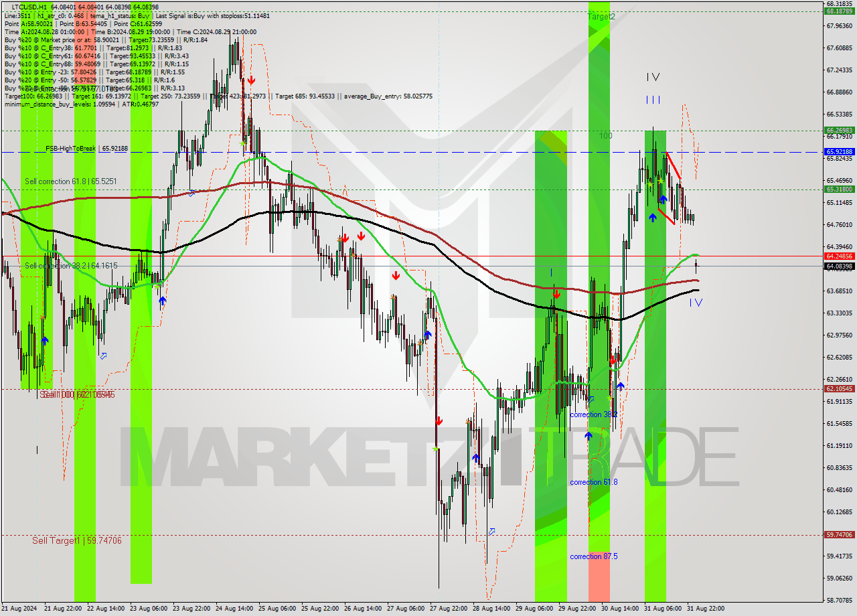This screenshot has width=857, height=616.
Task: Click the 30 Aug 14:00 time label
Action: point(621,608)
